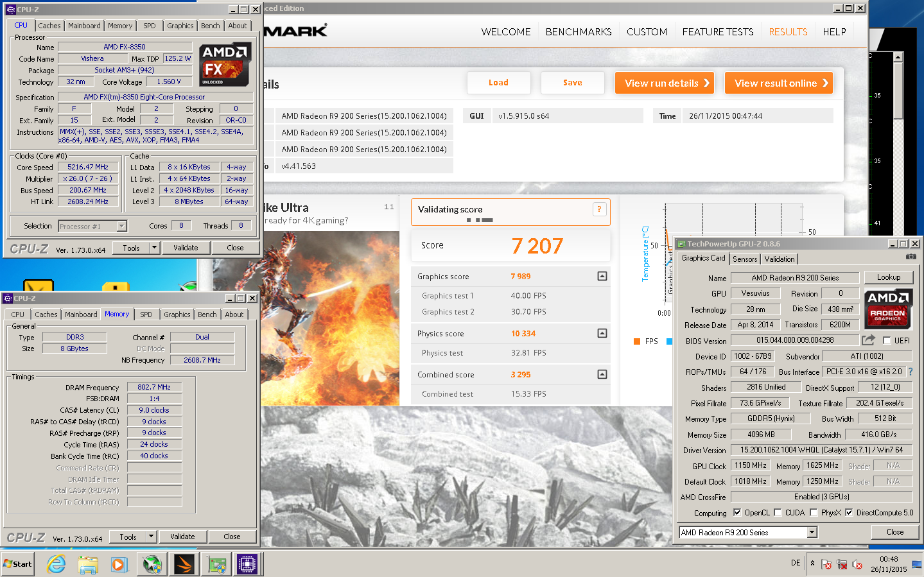
Task: Click the right side panel scrollbar thumb
Action: 898,90
